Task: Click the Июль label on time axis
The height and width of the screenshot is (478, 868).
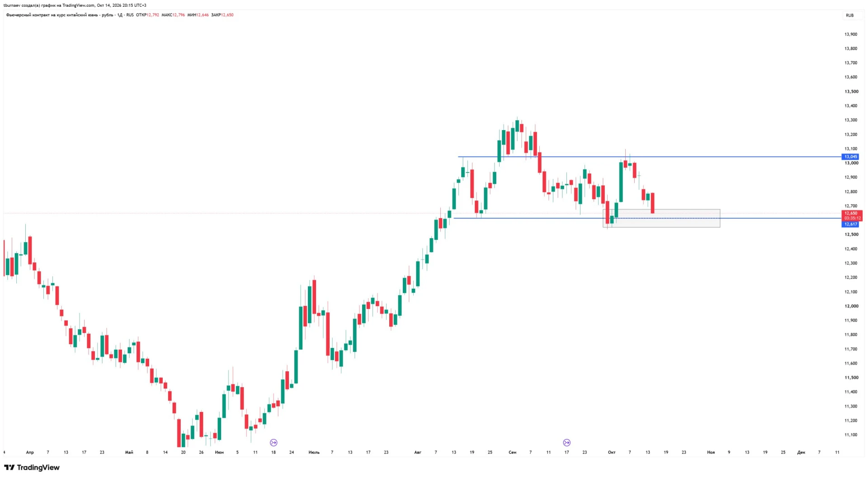Action: pyautogui.click(x=314, y=452)
